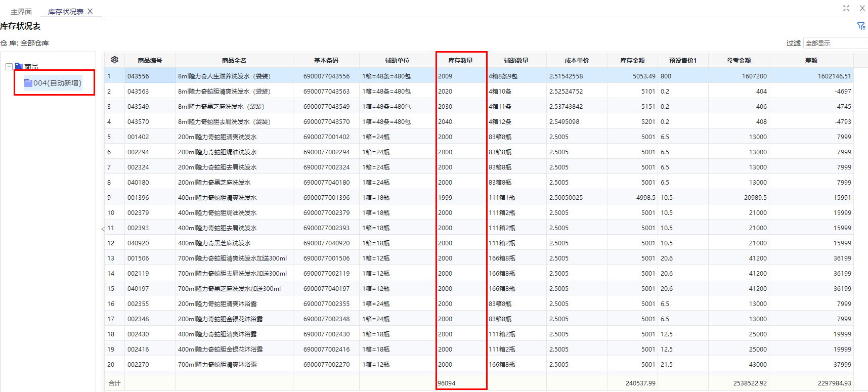Screen dimensions: 868x392
Task: Click preset price 21.5
Action: point(667,364)
